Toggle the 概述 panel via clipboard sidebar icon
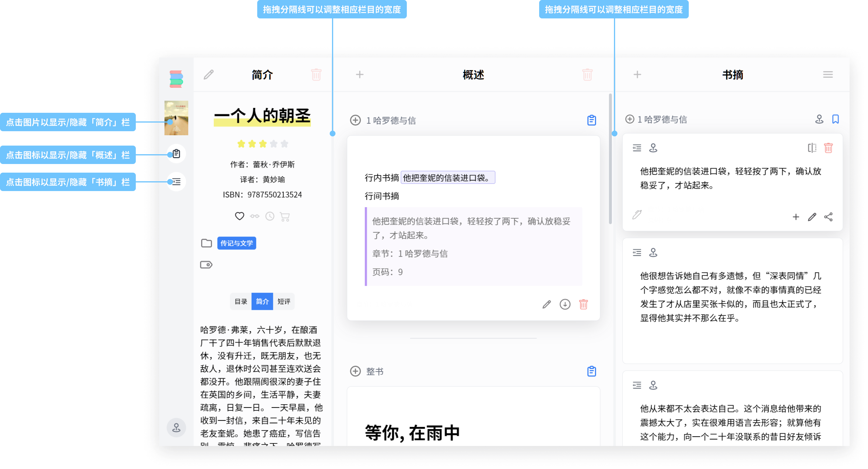 176,154
